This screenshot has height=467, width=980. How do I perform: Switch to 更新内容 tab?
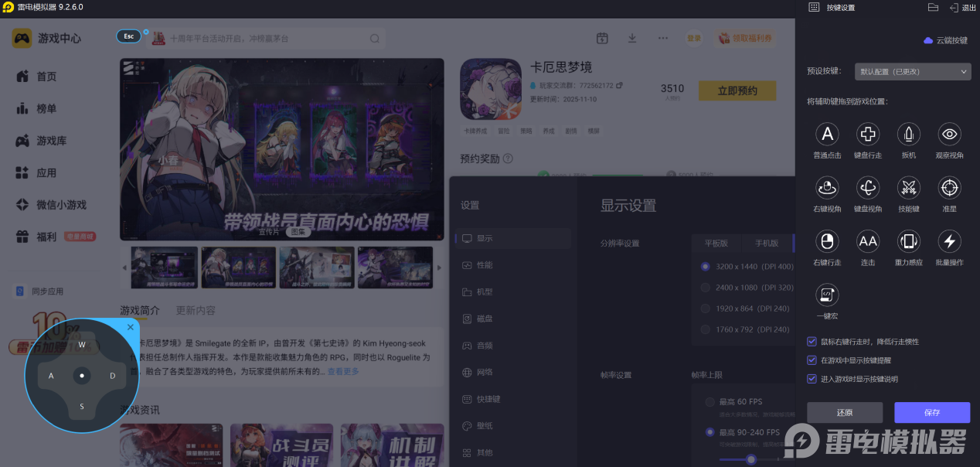click(x=196, y=310)
